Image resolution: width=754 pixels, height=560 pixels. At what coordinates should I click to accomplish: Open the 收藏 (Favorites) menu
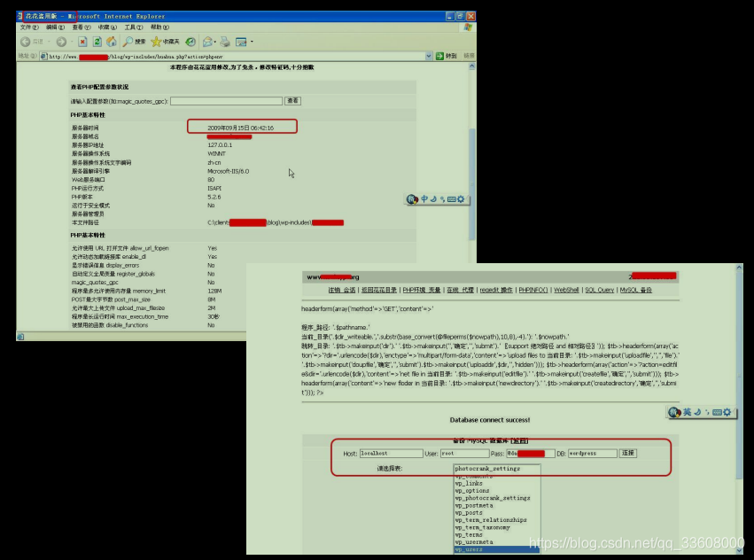tap(107, 27)
